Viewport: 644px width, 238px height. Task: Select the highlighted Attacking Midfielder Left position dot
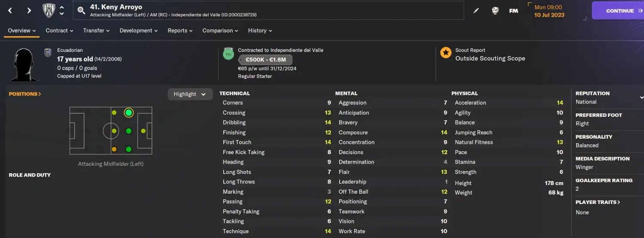(x=128, y=113)
